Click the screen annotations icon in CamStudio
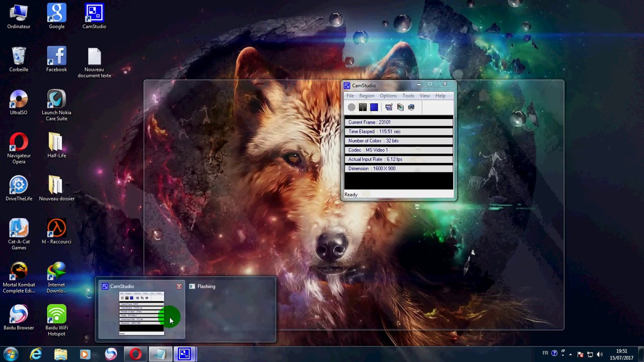The height and width of the screenshot is (362, 644). pos(400,107)
